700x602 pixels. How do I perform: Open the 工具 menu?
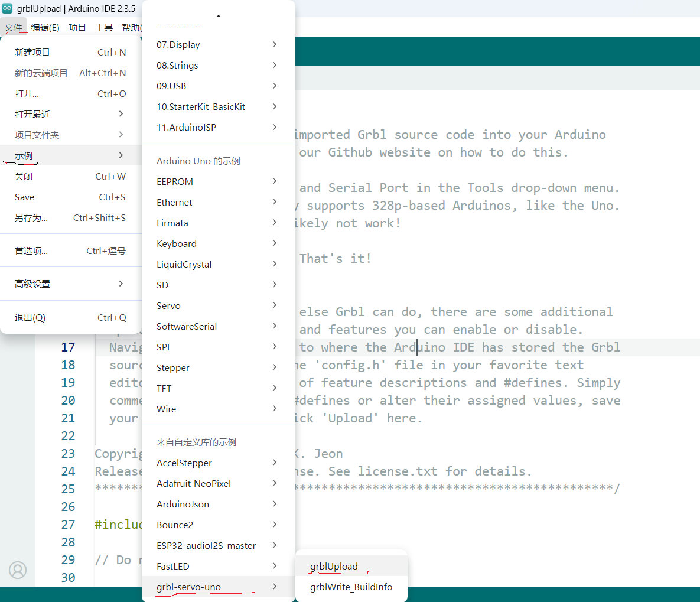click(104, 28)
